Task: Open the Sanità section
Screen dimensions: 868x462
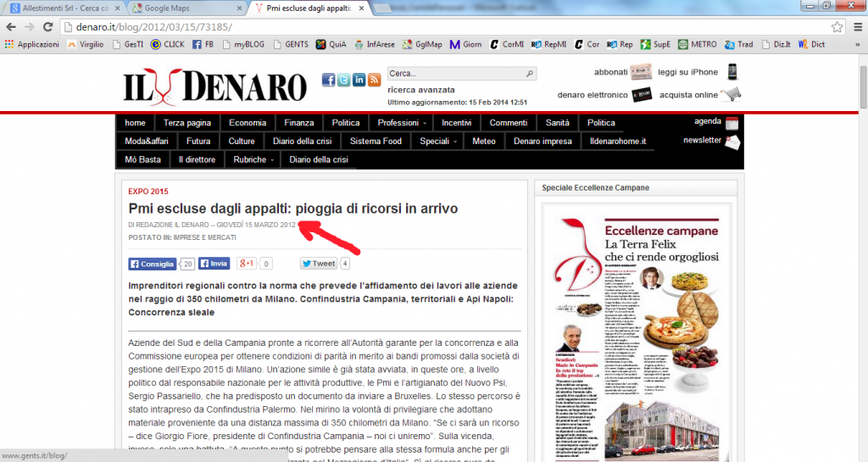Action: pyautogui.click(x=558, y=123)
